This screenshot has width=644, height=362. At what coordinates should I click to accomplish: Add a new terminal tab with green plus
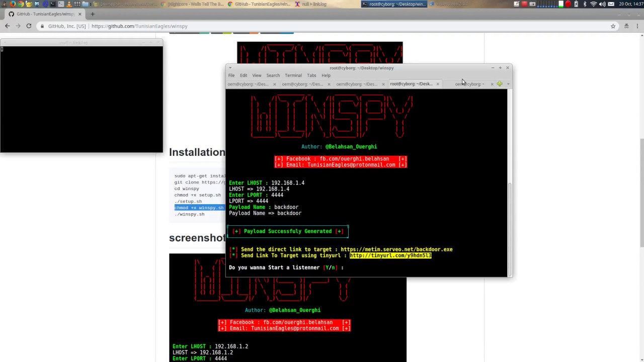[500, 84]
